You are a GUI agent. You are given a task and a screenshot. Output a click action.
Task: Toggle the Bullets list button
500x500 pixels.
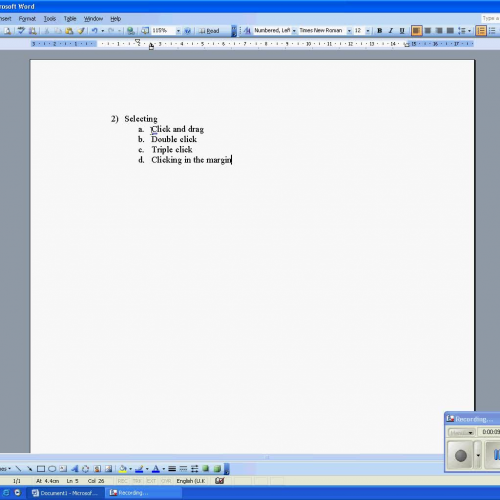click(x=492, y=31)
